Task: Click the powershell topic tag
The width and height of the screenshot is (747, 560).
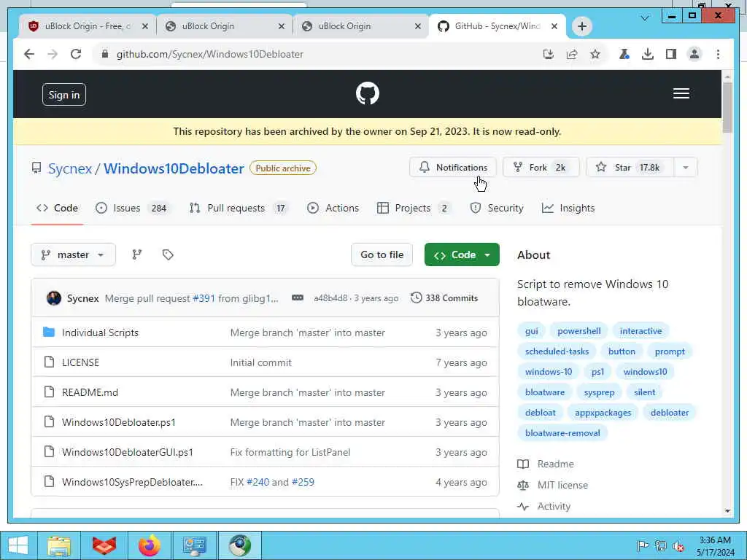Action: point(578,331)
